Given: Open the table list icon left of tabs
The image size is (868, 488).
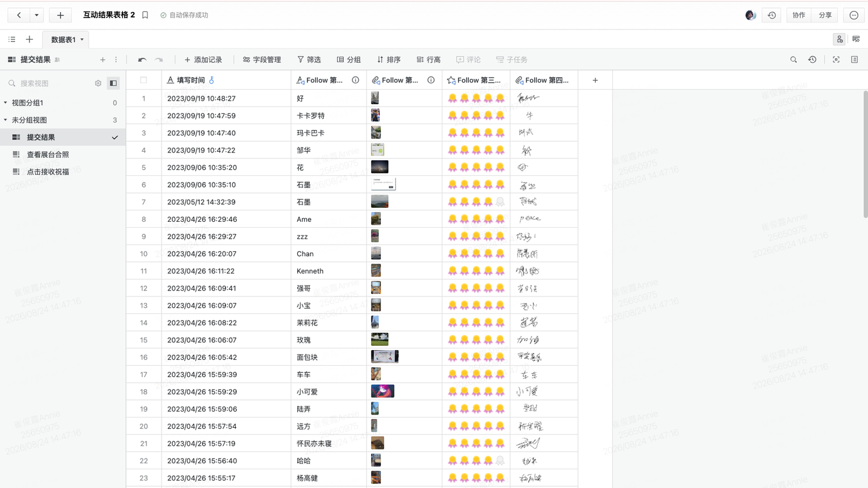Looking at the screenshot, I should tap(12, 39).
